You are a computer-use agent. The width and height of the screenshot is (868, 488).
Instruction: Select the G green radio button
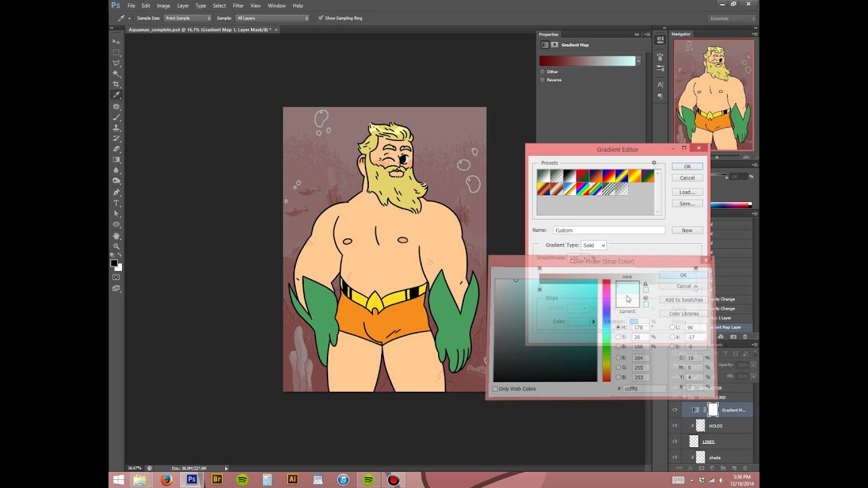point(618,367)
